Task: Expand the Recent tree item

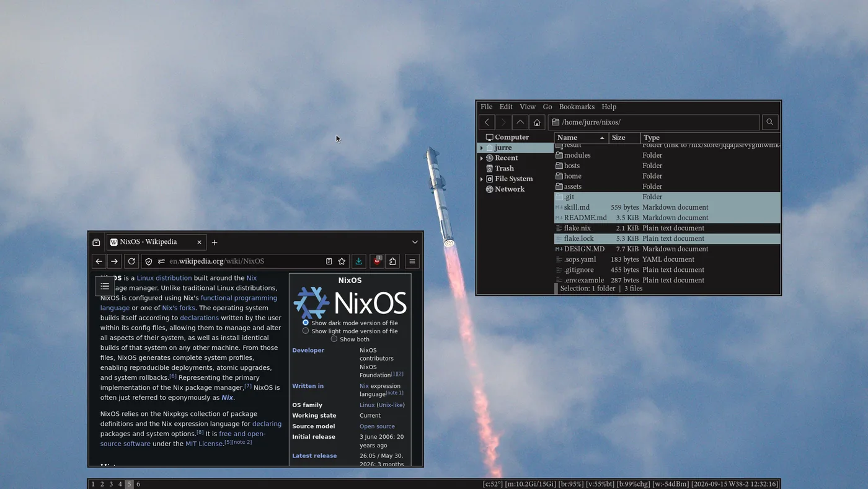Action: click(482, 158)
